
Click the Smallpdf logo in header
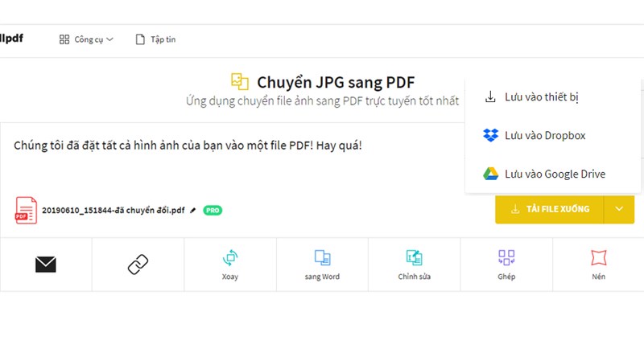11,38
